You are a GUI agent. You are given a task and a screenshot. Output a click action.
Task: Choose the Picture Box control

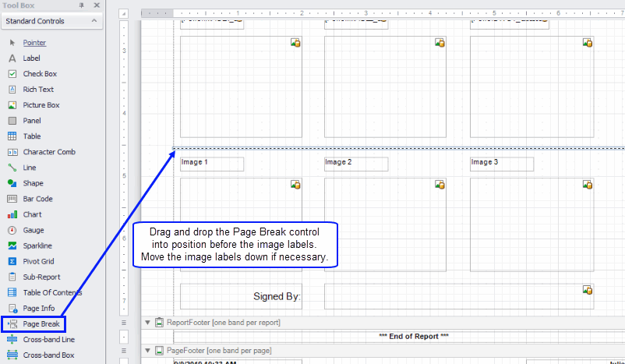coord(41,105)
